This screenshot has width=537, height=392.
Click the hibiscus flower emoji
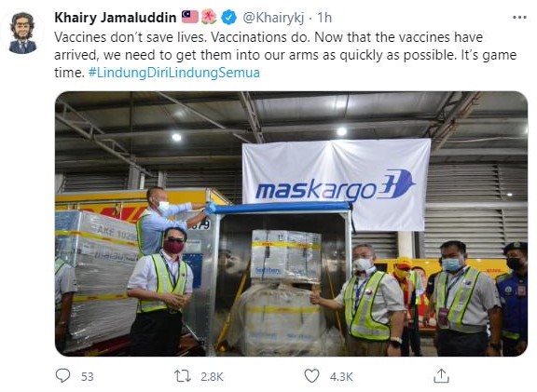coord(209,17)
